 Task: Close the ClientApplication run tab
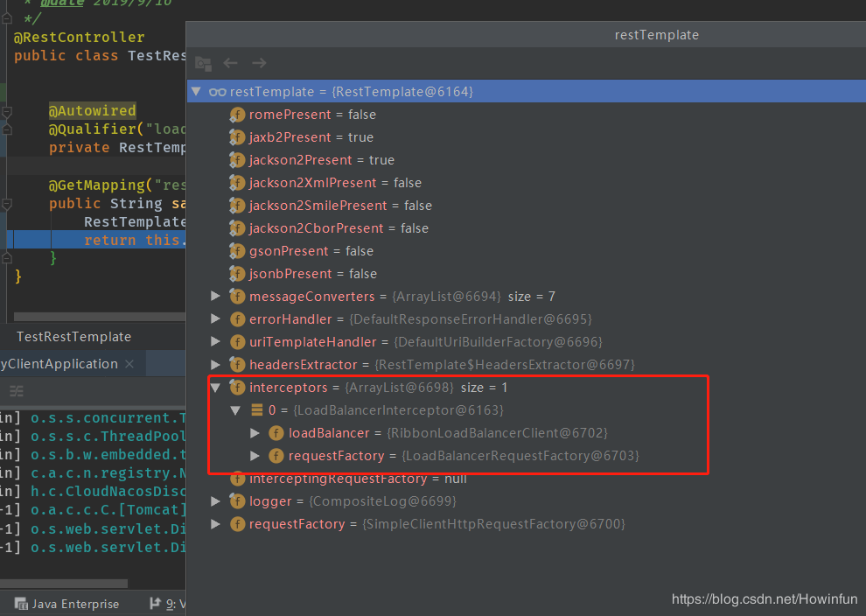(x=129, y=364)
